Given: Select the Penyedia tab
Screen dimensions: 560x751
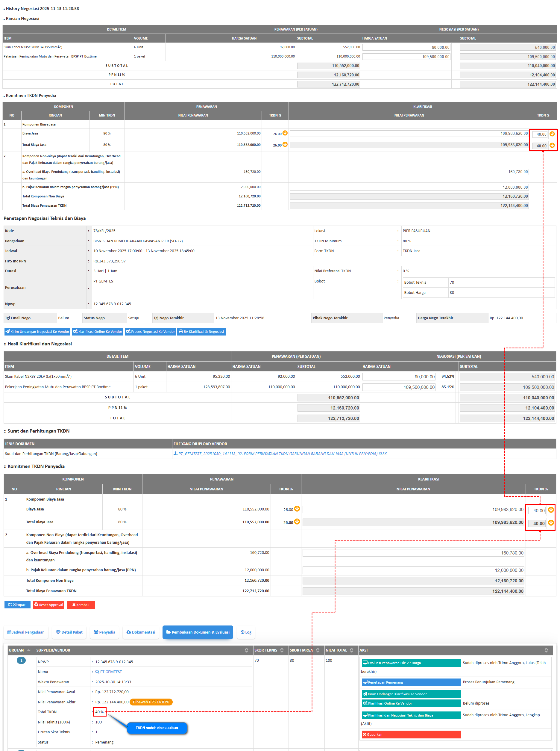Looking at the screenshot, I should point(104,632).
